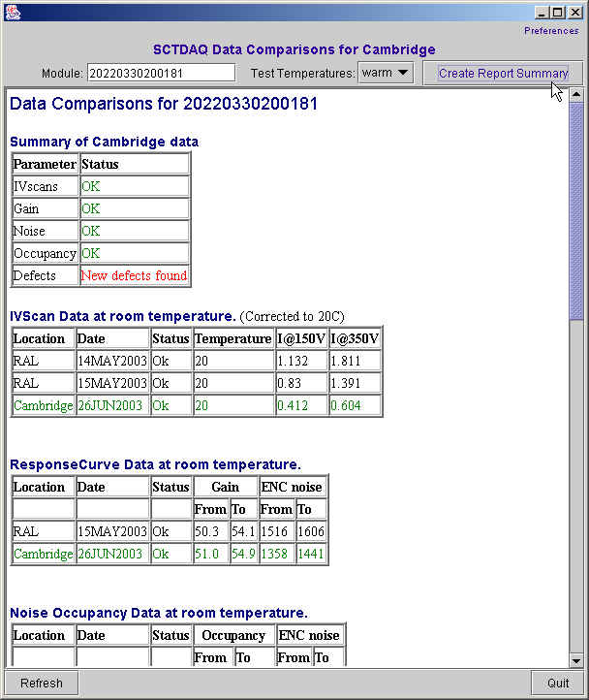Click the vertical scrollbar thumb
This screenshot has height=700, width=589.
(576, 211)
